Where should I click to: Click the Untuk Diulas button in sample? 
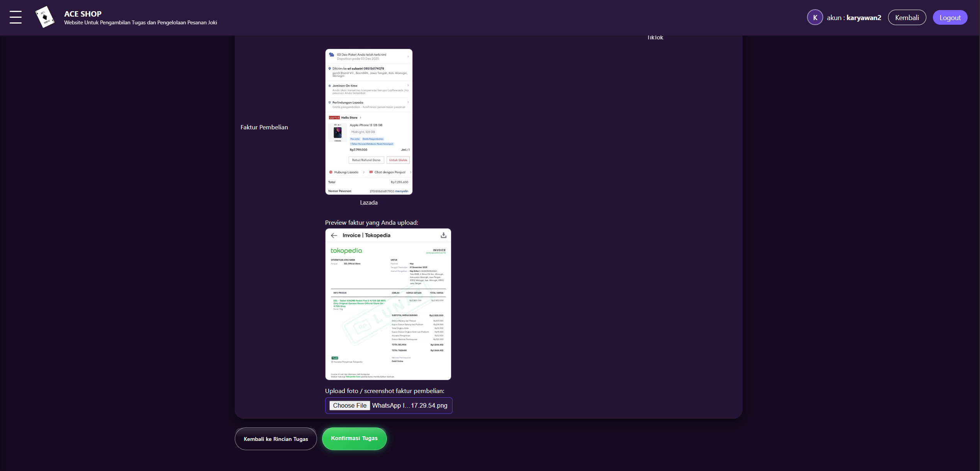[x=398, y=160]
